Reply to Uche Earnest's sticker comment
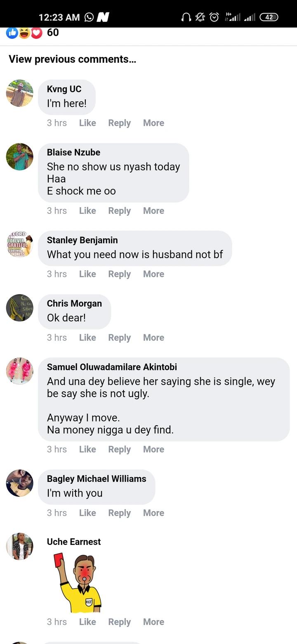The width and height of the screenshot is (297, 644). point(119,622)
